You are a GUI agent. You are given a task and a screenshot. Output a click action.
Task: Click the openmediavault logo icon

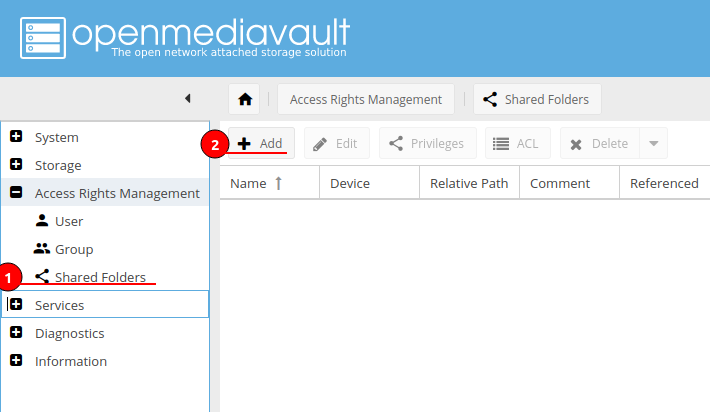pos(43,38)
